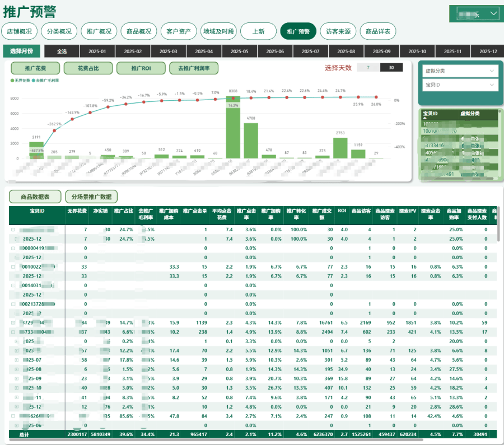
Task: Show the 分场景推广数据 table
Action: (x=91, y=197)
